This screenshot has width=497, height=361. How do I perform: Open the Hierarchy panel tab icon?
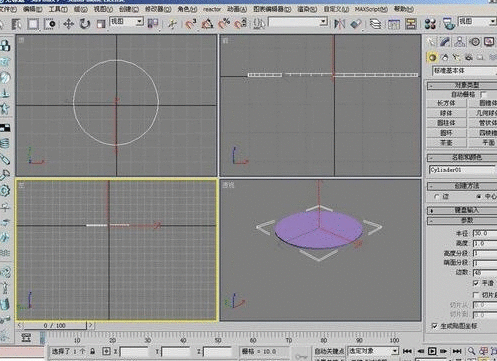click(460, 42)
